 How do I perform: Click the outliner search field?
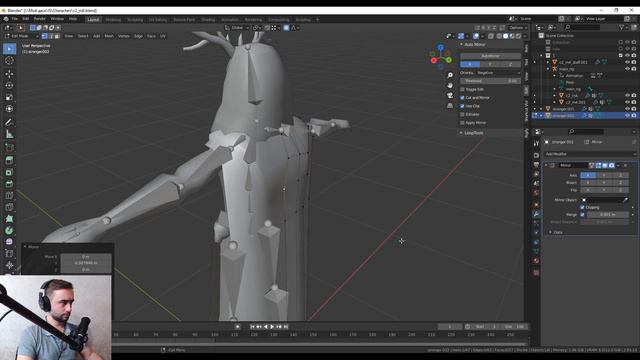point(582,27)
